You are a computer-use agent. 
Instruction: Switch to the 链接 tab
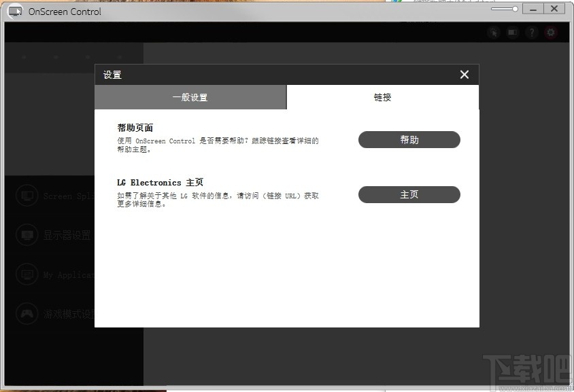pyautogui.click(x=382, y=97)
